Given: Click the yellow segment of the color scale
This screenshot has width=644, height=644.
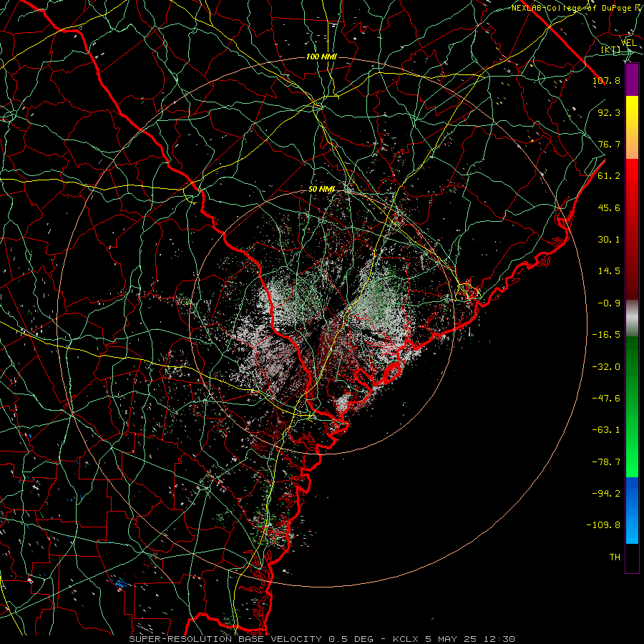Looking at the screenshot, I should coord(632,127).
